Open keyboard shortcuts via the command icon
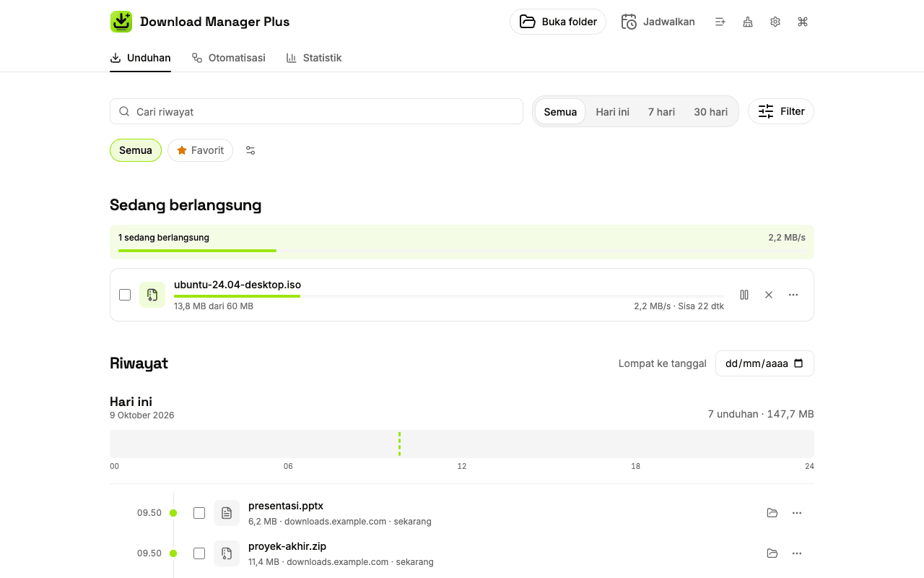The height and width of the screenshot is (578, 924). coord(803,22)
